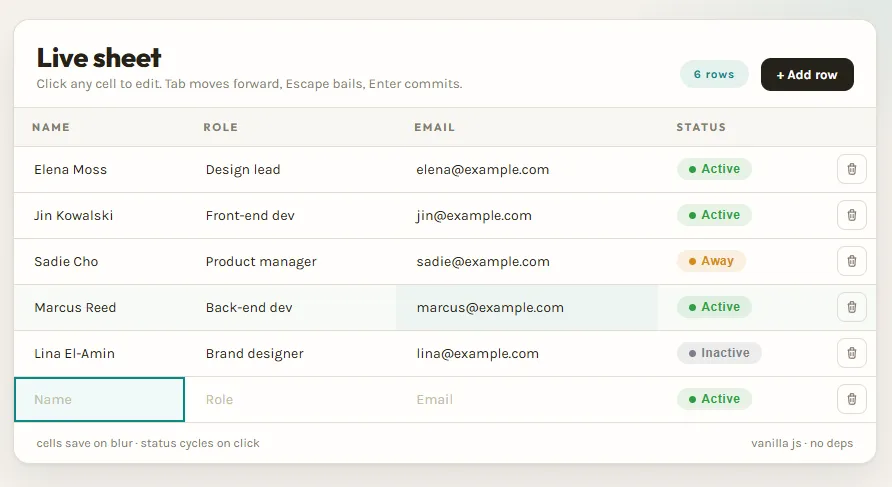Focus the empty Role input cell
This screenshot has width=892, height=487.
(291, 399)
